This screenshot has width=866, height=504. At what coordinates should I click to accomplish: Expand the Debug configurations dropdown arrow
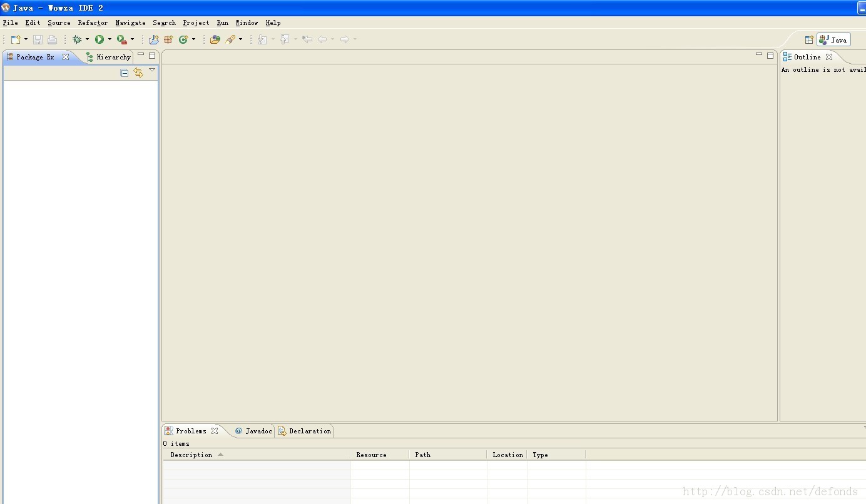pos(87,39)
